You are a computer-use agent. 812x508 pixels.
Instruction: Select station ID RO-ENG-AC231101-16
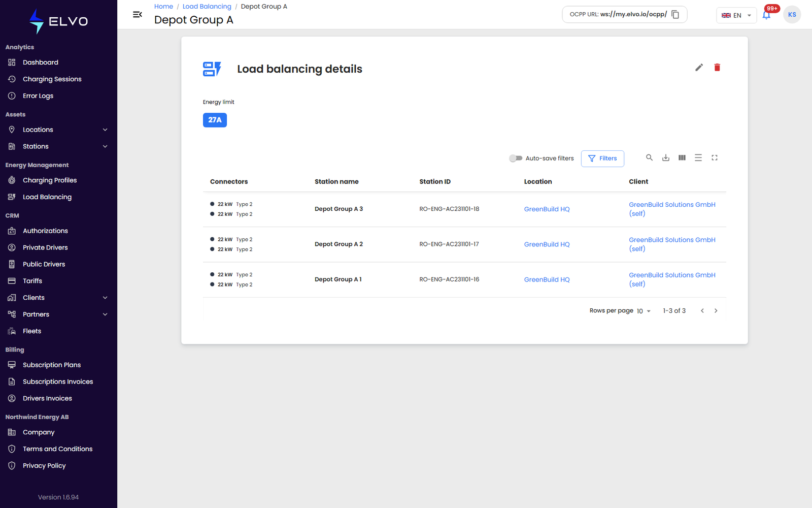tap(449, 280)
